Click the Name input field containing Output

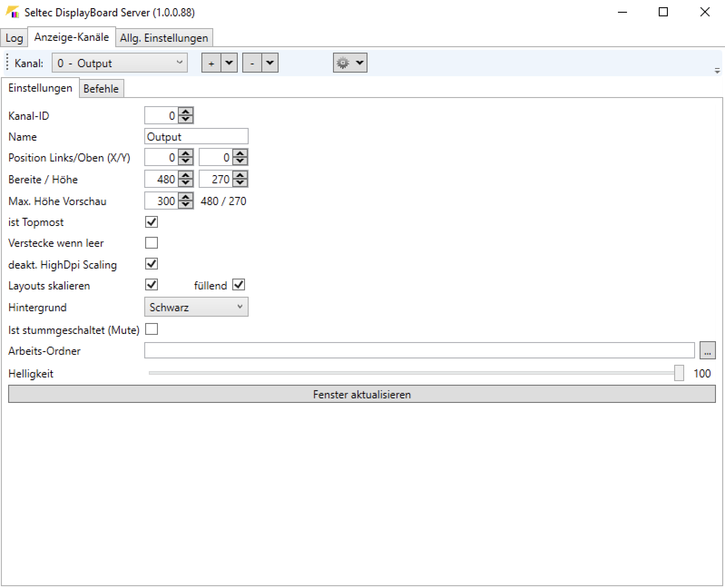coord(196,137)
